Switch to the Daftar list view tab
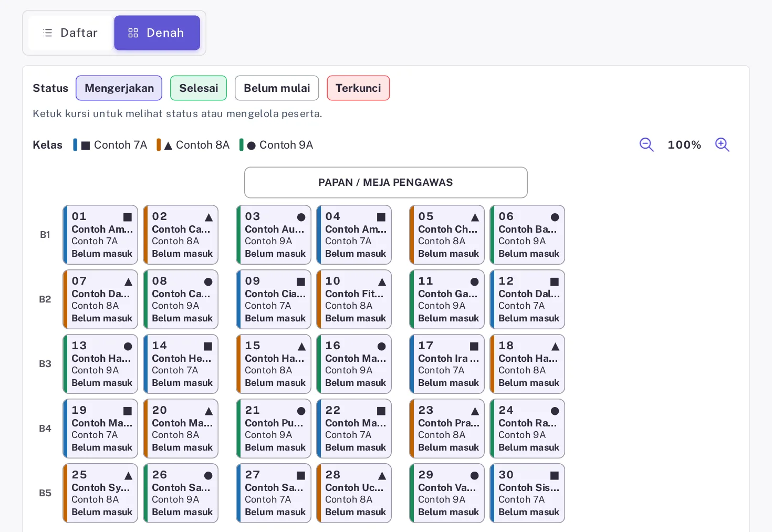This screenshot has height=532, width=772. [70, 33]
